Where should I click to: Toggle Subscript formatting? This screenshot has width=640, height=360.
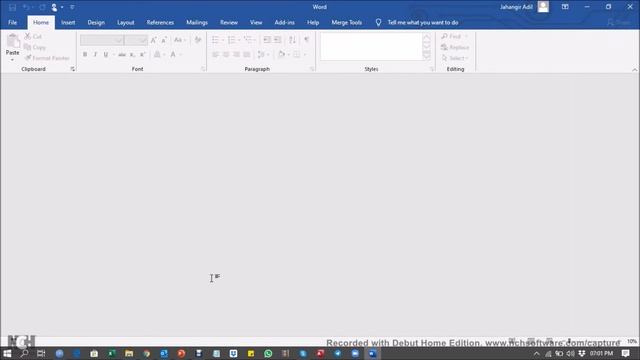(x=132, y=54)
